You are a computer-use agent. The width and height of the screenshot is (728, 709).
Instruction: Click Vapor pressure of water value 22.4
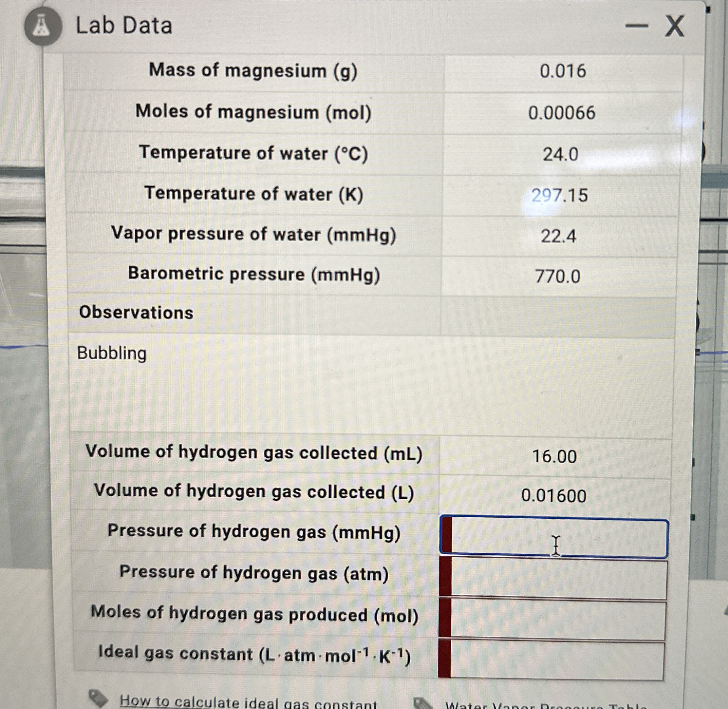(559, 236)
